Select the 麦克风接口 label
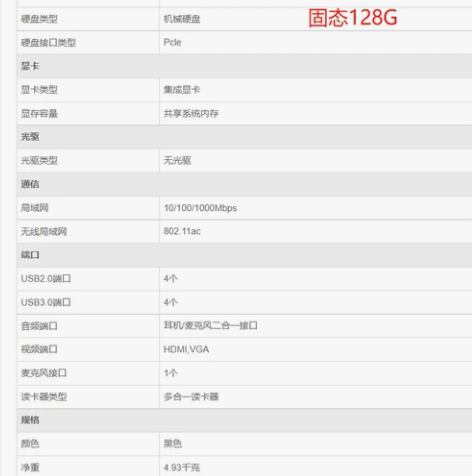 (44, 373)
